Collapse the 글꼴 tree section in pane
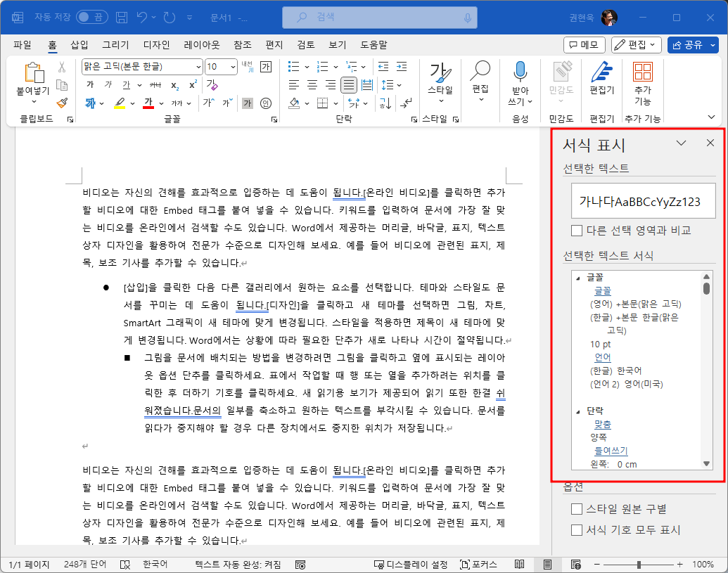 (x=578, y=278)
